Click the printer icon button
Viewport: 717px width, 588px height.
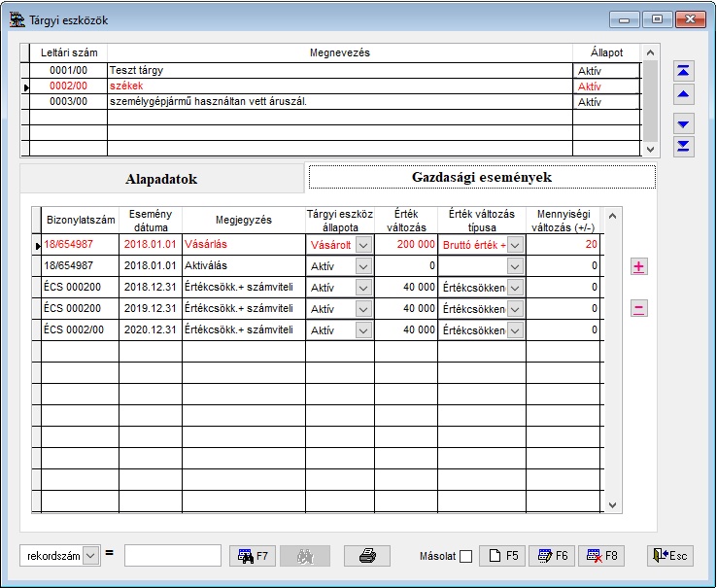coord(367,556)
